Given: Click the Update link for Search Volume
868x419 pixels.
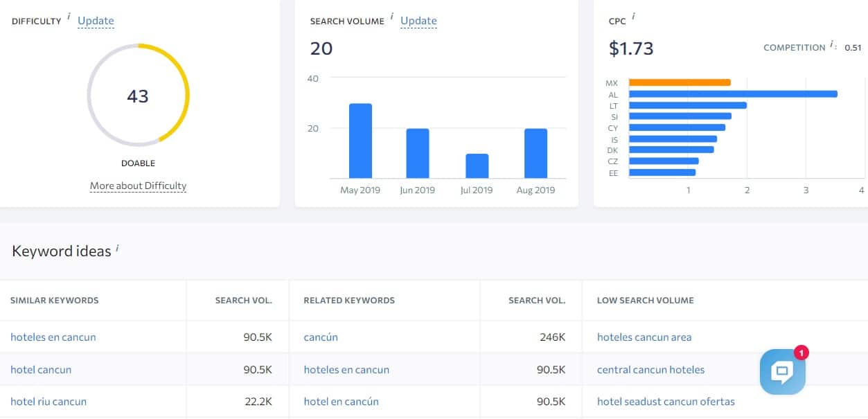Looking at the screenshot, I should (418, 21).
